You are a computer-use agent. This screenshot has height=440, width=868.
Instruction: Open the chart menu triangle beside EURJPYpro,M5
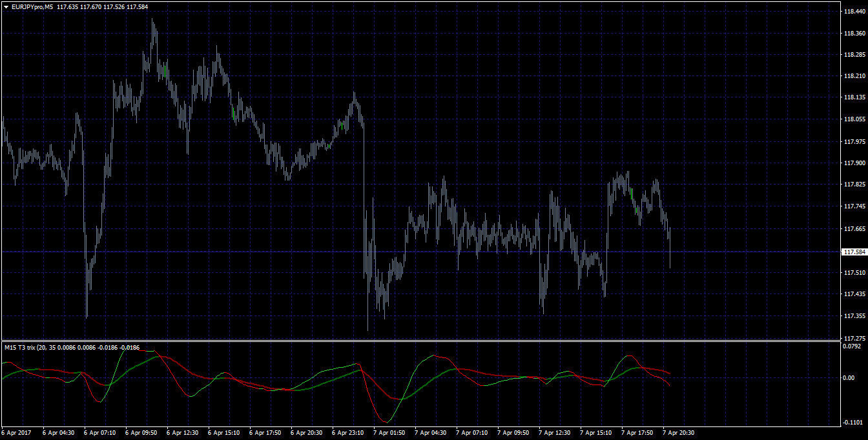click(x=6, y=6)
